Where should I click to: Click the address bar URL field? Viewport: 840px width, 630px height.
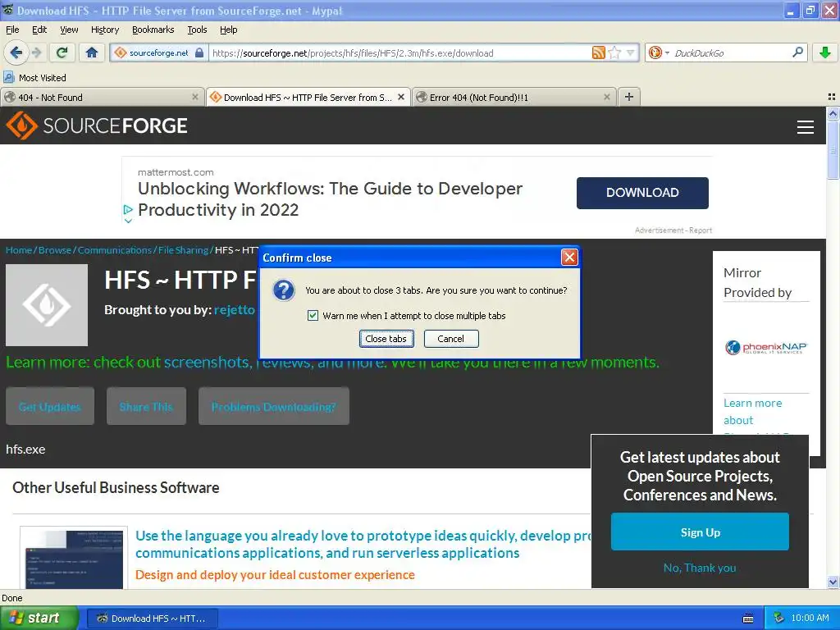click(399, 52)
